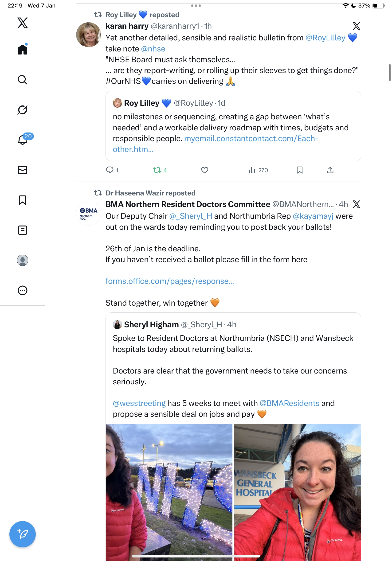Like karan harry's post
Viewport: 392px width, 561px height.
[204, 170]
